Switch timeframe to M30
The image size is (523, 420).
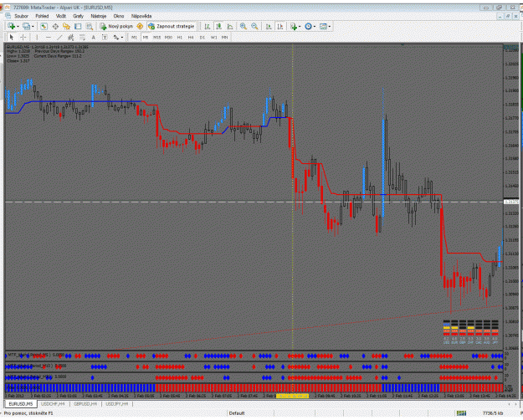point(168,38)
